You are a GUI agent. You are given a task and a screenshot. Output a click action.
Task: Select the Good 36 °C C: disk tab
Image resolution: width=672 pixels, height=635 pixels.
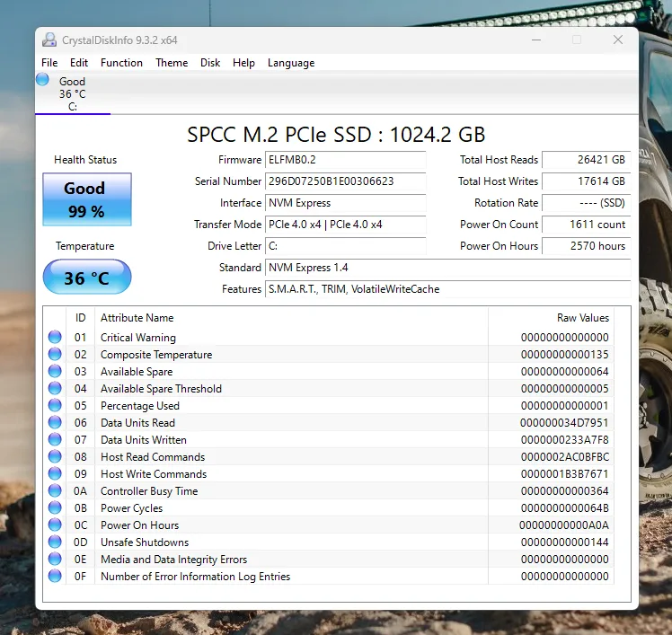pos(73,93)
